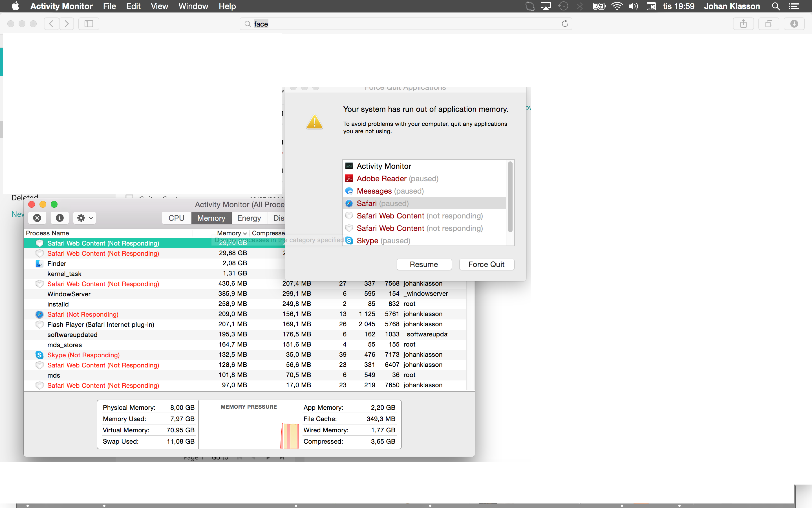Open the gear action dropdown
The width and height of the screenshot is (812, 508).
[85, 218]
